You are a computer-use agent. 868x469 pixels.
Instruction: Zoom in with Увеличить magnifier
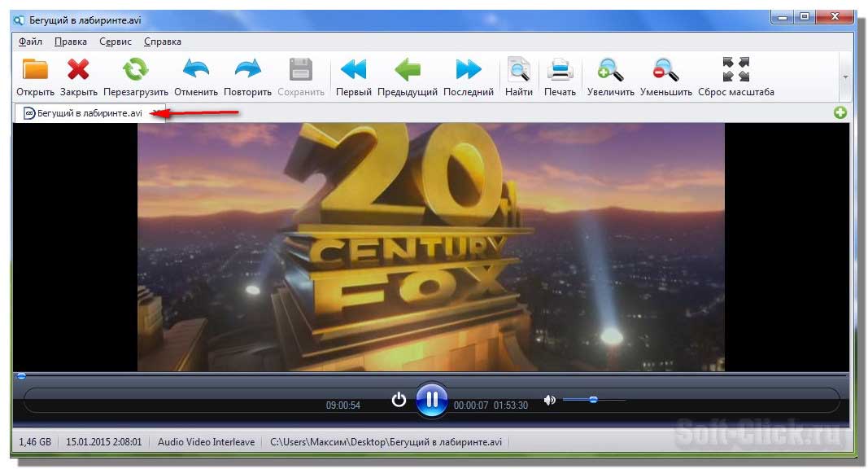610,71
